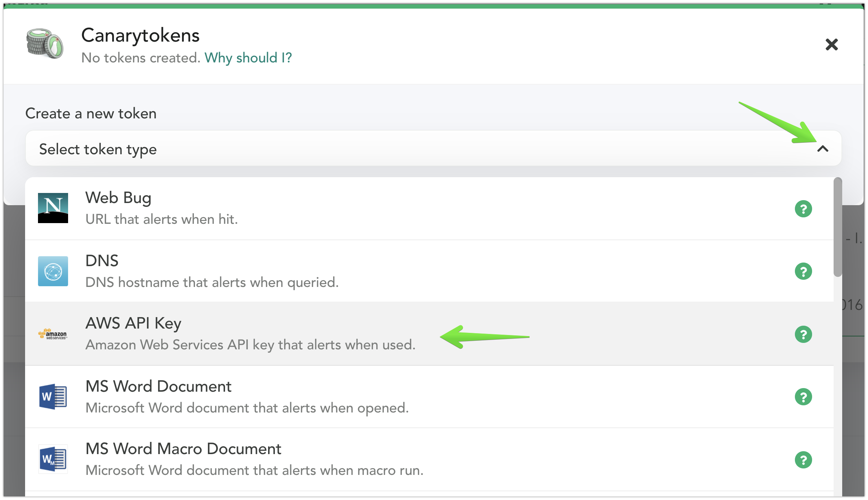Choose the Web Bug token option
Screen dimensions: 868x500
coord(429,208)
